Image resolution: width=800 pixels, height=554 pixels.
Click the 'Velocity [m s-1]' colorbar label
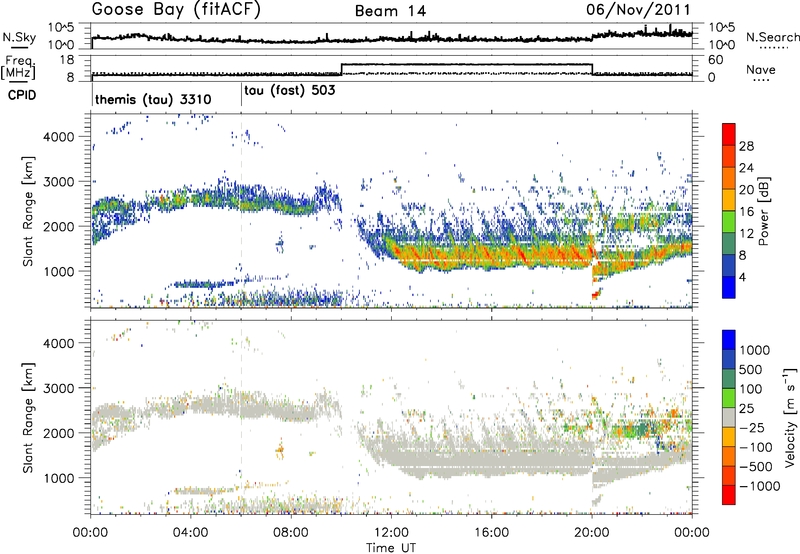[790, 417]
